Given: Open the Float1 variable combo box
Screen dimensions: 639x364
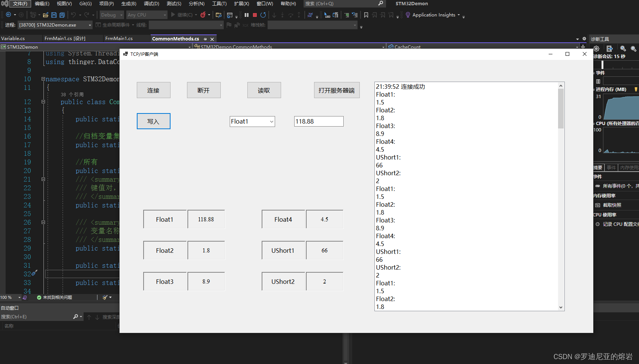Looking at the screenshot, I should 252,121.
